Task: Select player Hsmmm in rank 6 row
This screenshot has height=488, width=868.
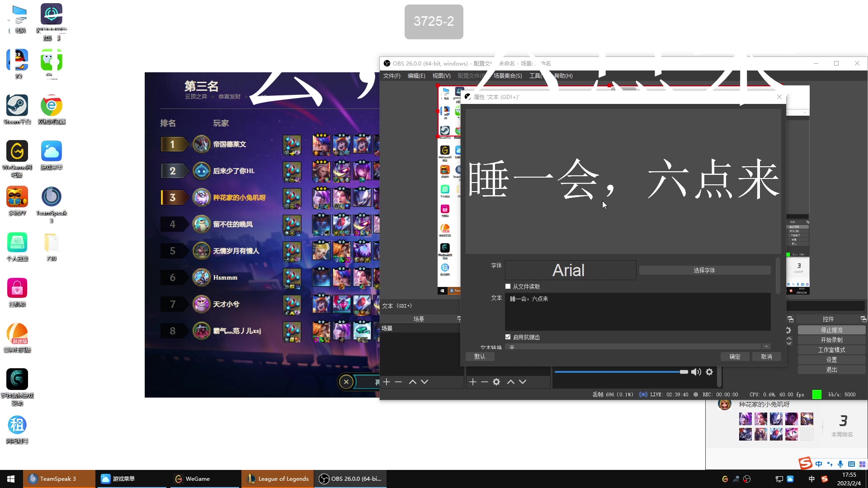Action: pos(225,277)
